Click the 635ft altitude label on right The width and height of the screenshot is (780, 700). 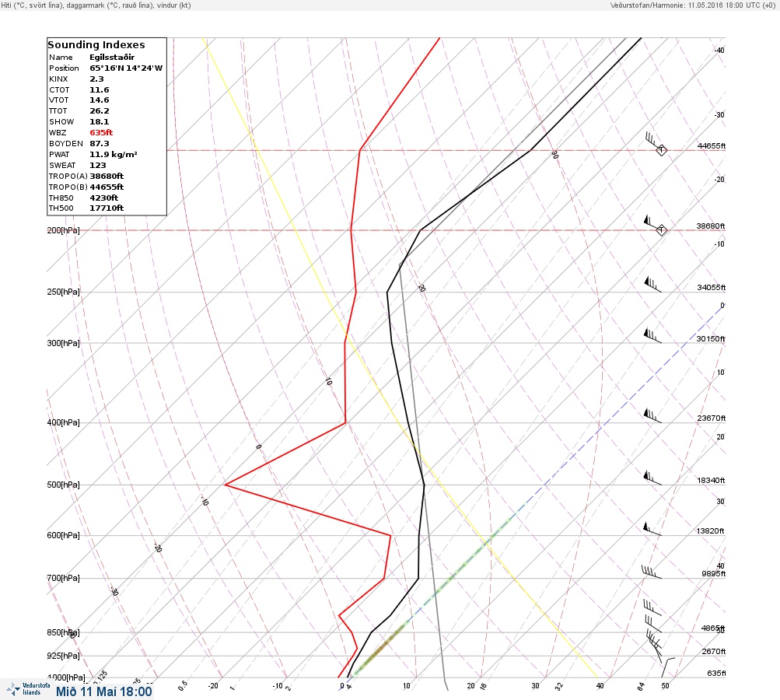tap(716, 674)
